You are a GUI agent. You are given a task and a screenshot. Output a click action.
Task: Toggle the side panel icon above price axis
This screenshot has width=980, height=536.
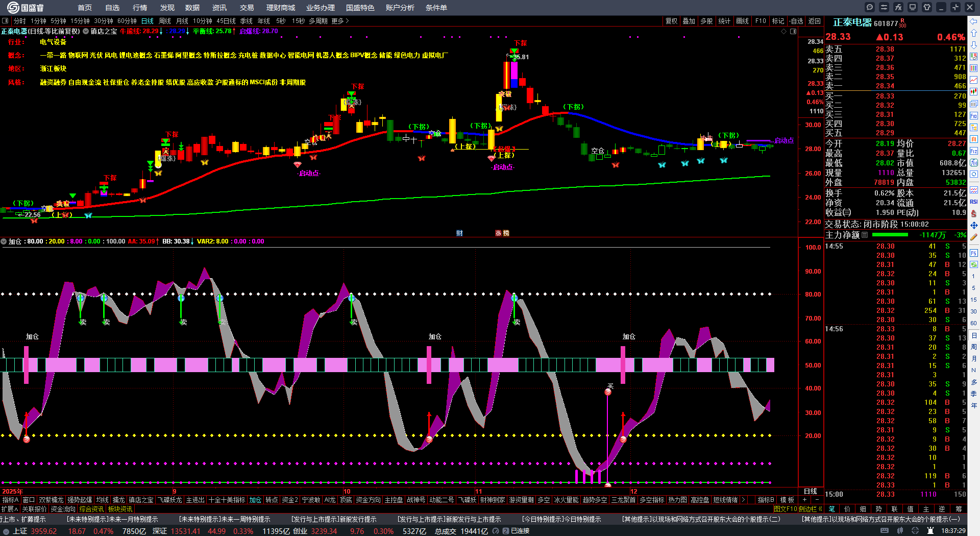(793, 32)
